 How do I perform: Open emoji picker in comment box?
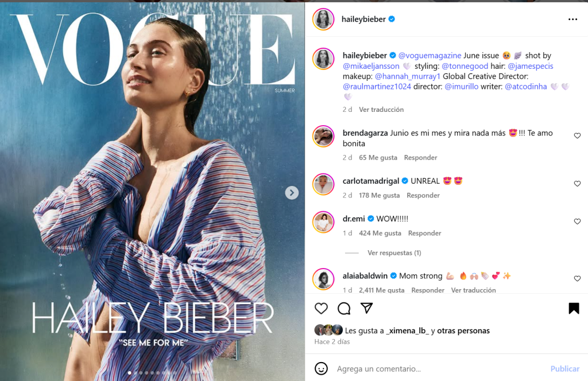(x=321, y=368)
